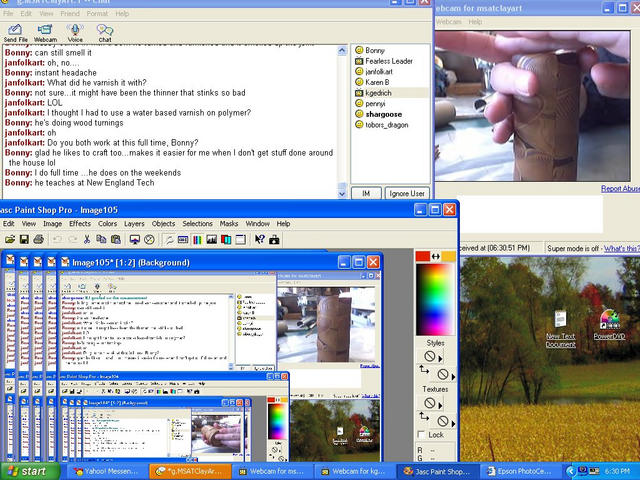Select user tobors_dragon in chat list
Screen dimensions: 640x480
(386, 125)
